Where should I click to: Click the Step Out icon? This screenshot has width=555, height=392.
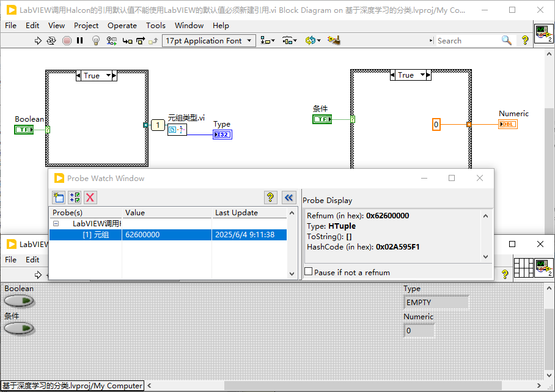point(153,41)
